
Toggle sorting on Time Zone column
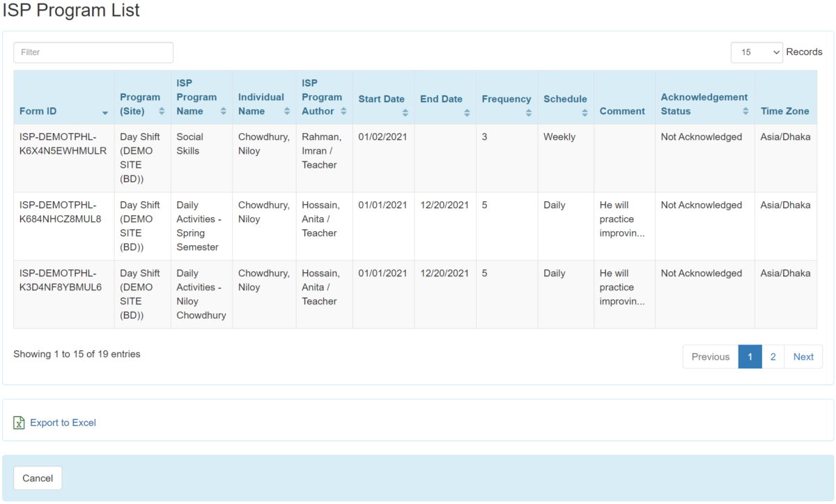pos(786,111)
